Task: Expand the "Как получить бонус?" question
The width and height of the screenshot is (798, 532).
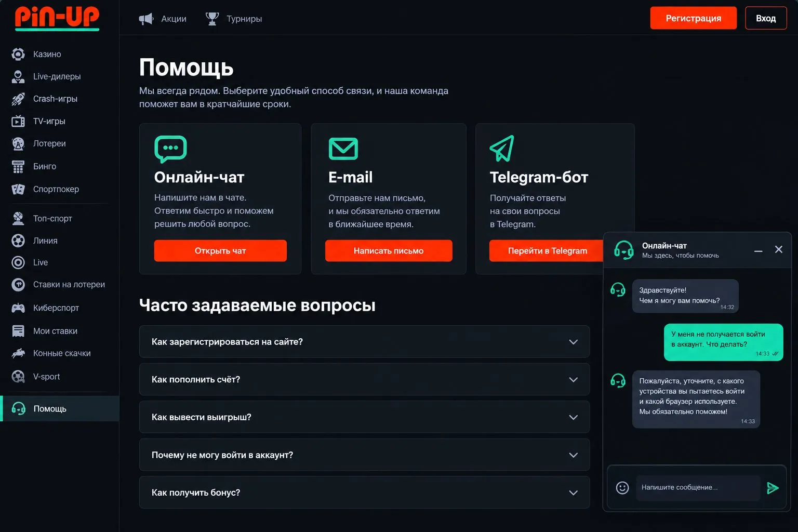Action: [x=364, y=493]
